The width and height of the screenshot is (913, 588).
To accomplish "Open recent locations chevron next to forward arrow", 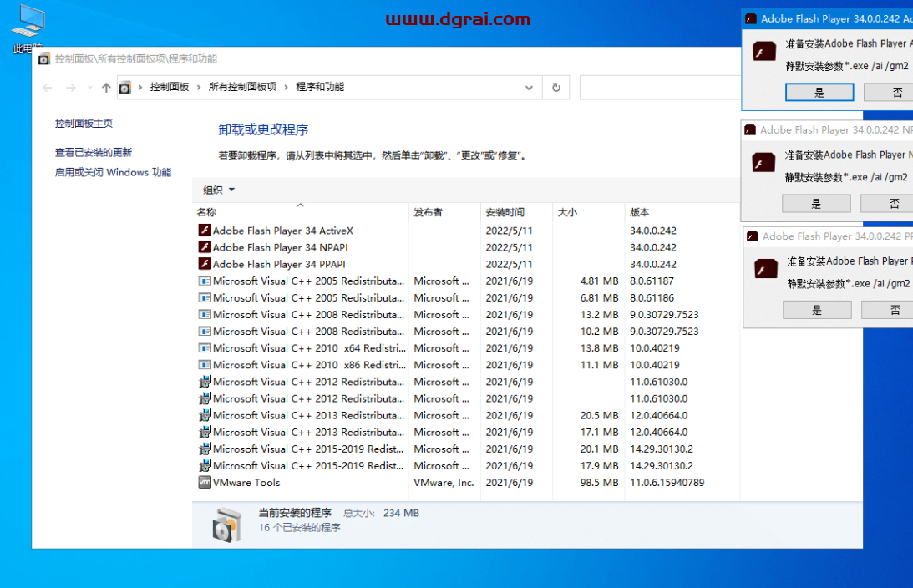I will pos(89,88).
